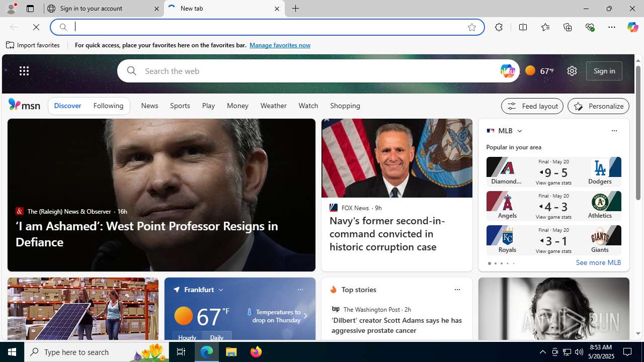Open the Sports section
Screen dimensions: 644x362
point(180,106)
